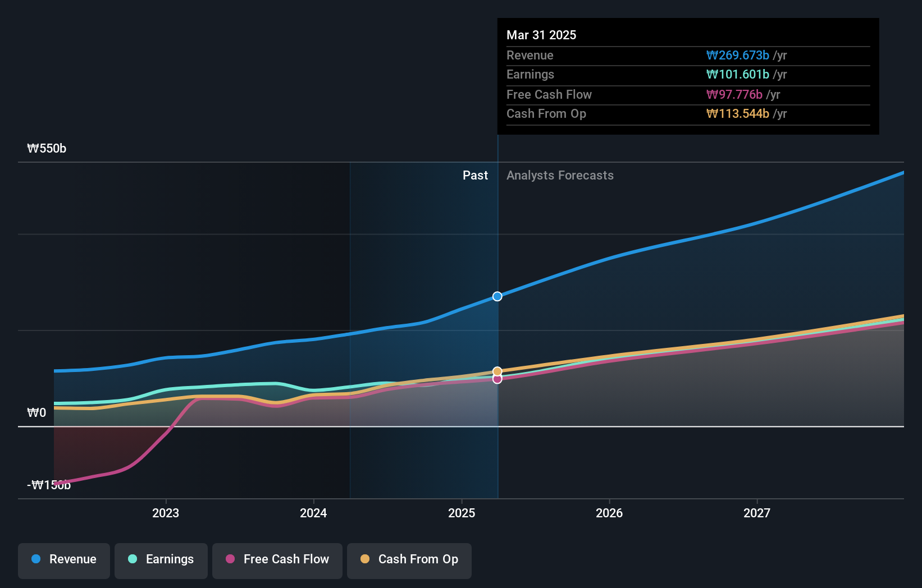Viewport: 922px width, 588px height.
Task: Switch to the Past section of the chart
Action: pos(476,175)
